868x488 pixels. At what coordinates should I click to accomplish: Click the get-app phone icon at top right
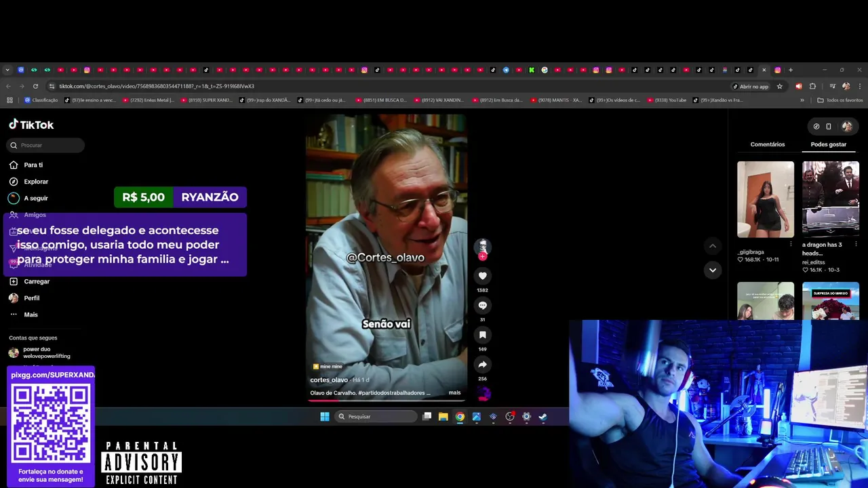[829, 126]
